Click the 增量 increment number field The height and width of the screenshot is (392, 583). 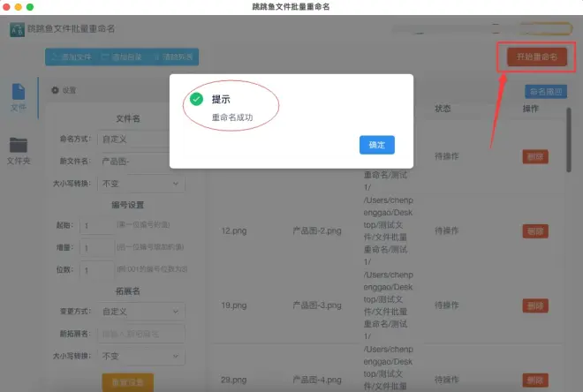[96, 248]
